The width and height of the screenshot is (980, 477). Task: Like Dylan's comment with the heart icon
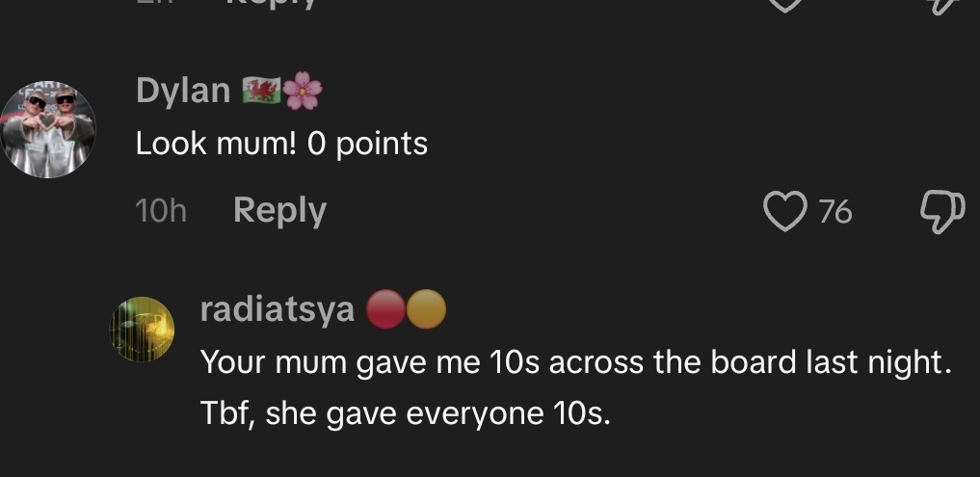tap(783, 211)
